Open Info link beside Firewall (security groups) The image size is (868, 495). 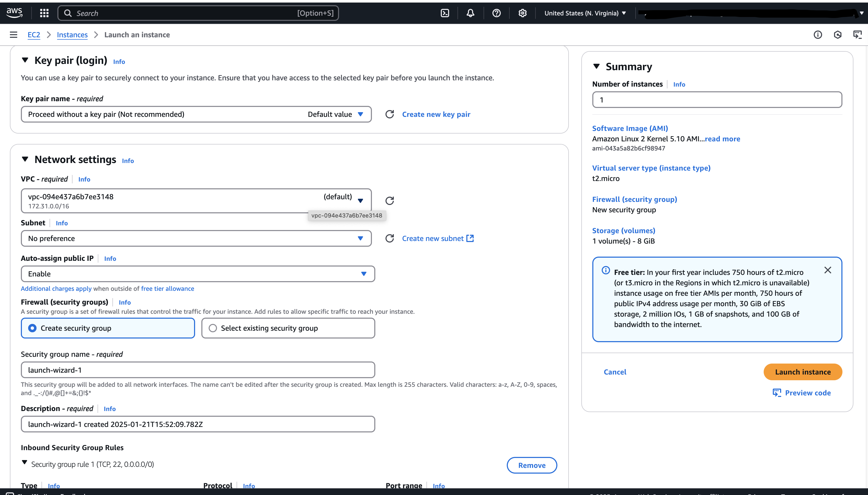point(125,302)
